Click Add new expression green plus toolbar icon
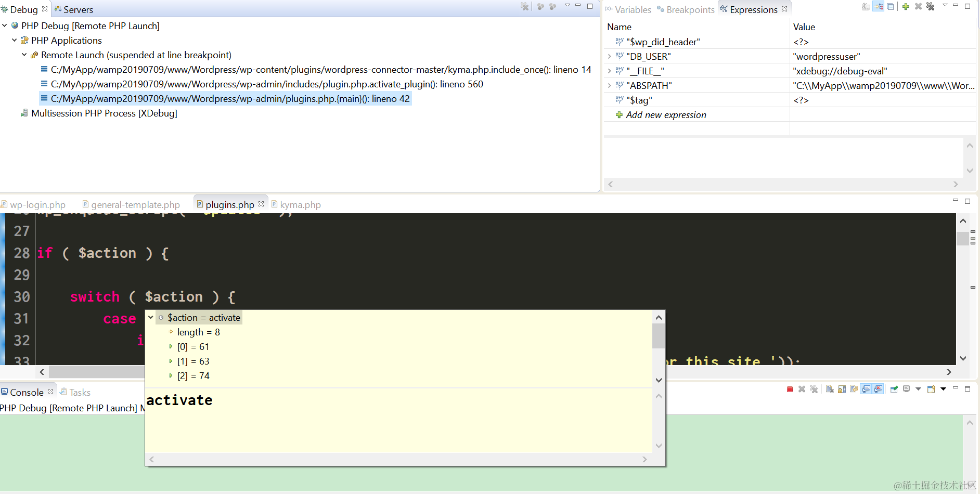The image size is (980, 494). 906,6
